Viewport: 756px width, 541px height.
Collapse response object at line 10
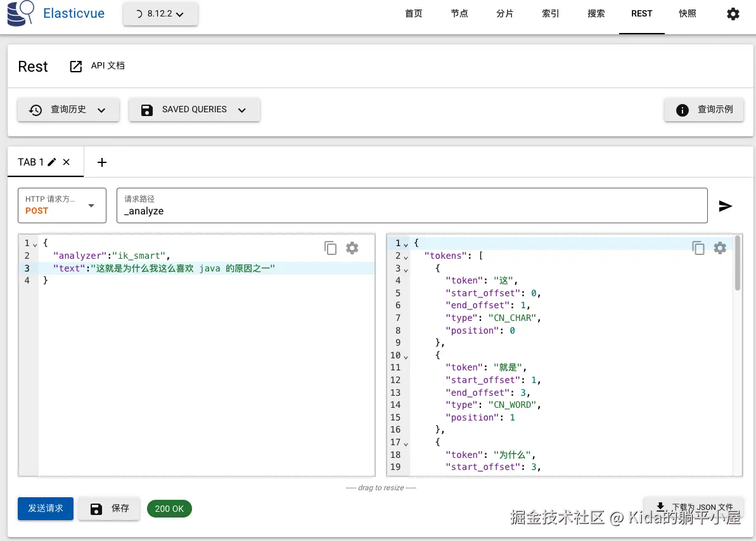click(406, 356)
